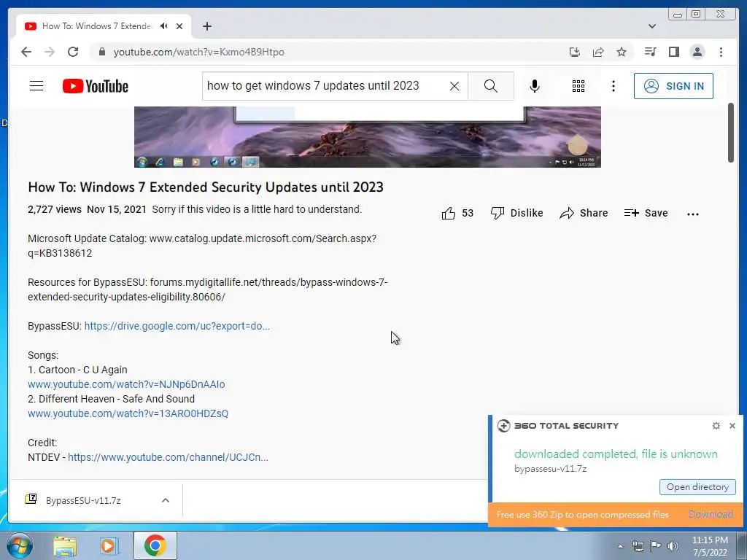Open NTDEV channel link

coord(168,457)
